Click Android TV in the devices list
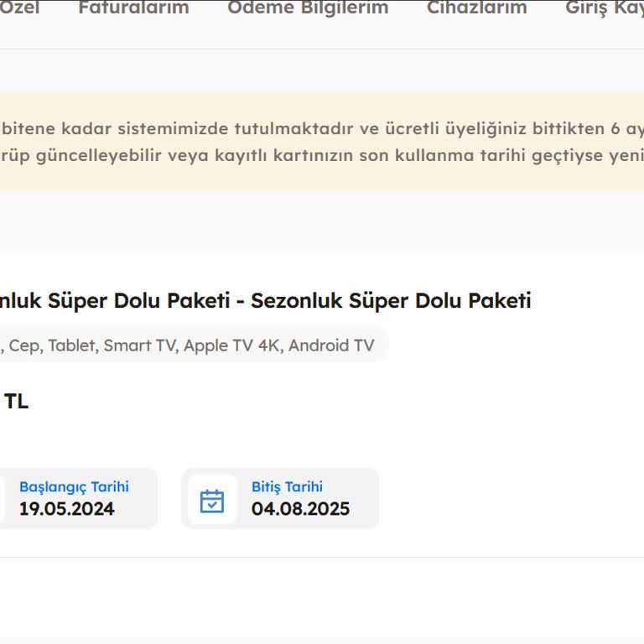 pyautogui.click(x=331, y=345)
